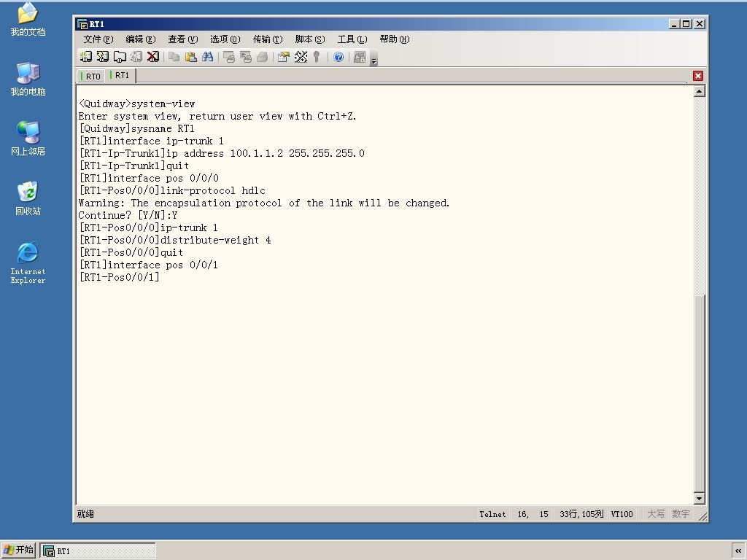This screenshot has width=747, height=560.
Task: Open the 传输(T) menu
Action: point(268,39)
